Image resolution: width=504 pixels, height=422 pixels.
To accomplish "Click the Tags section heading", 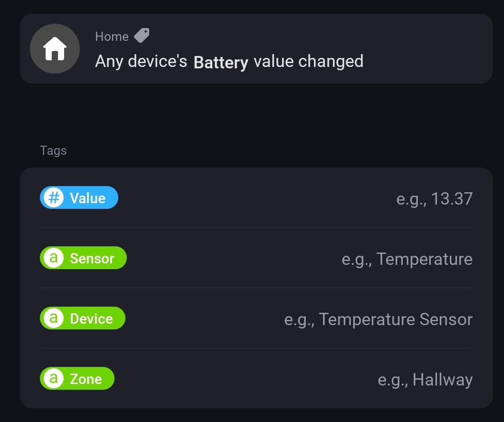I will coord(53,150).
